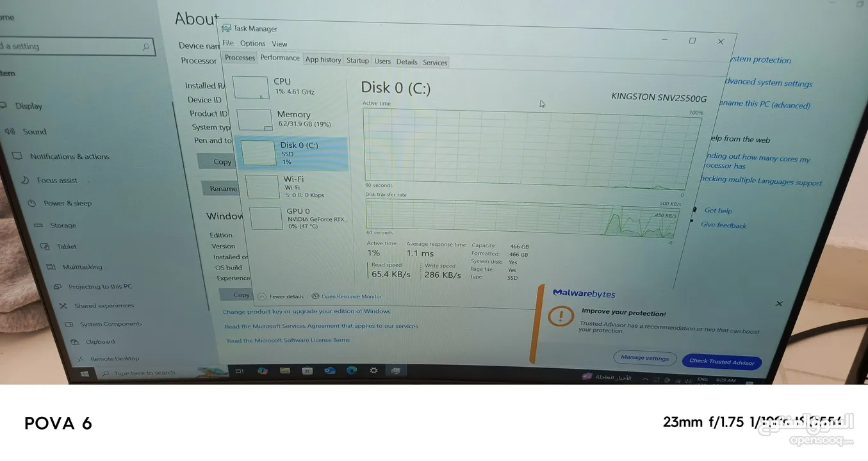868x461 pixels.
Task: Open the Startup tab
Action: [x=357, y=60]
